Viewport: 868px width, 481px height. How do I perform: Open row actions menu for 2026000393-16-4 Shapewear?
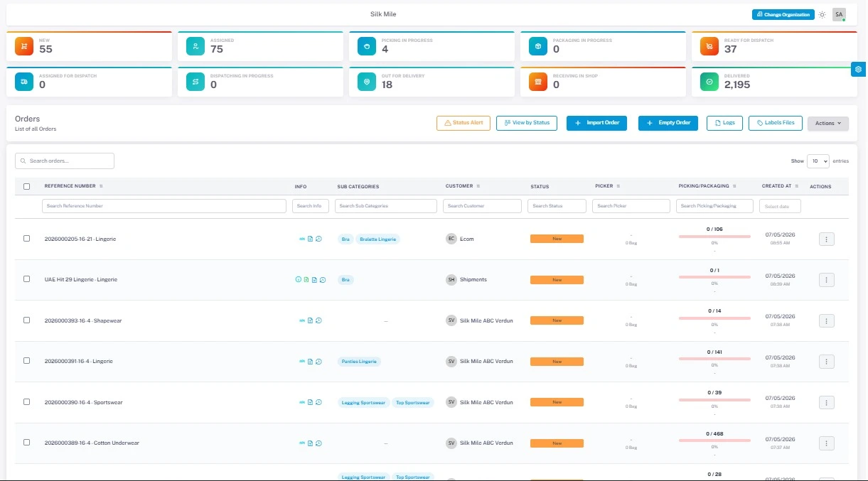827,320
